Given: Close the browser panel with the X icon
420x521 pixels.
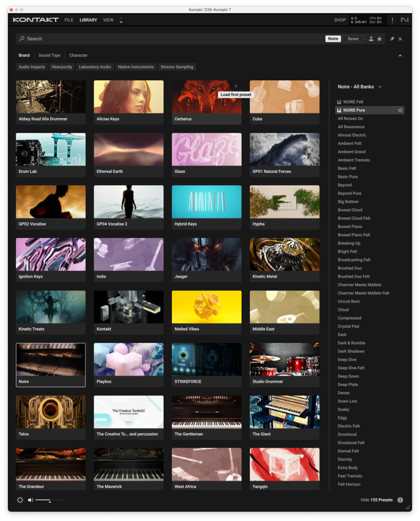Looking at the screenshot, I should click(x=400, y=39).
